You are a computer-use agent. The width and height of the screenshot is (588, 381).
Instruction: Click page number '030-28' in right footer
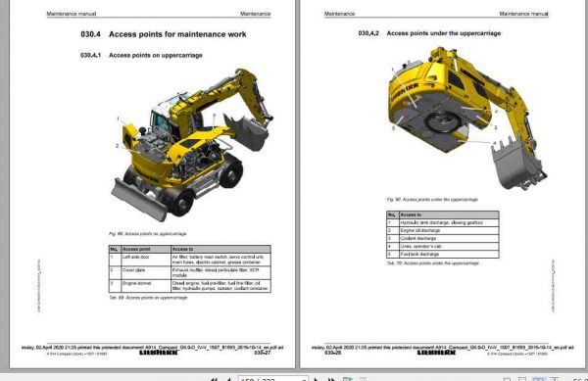coord(332,353)
